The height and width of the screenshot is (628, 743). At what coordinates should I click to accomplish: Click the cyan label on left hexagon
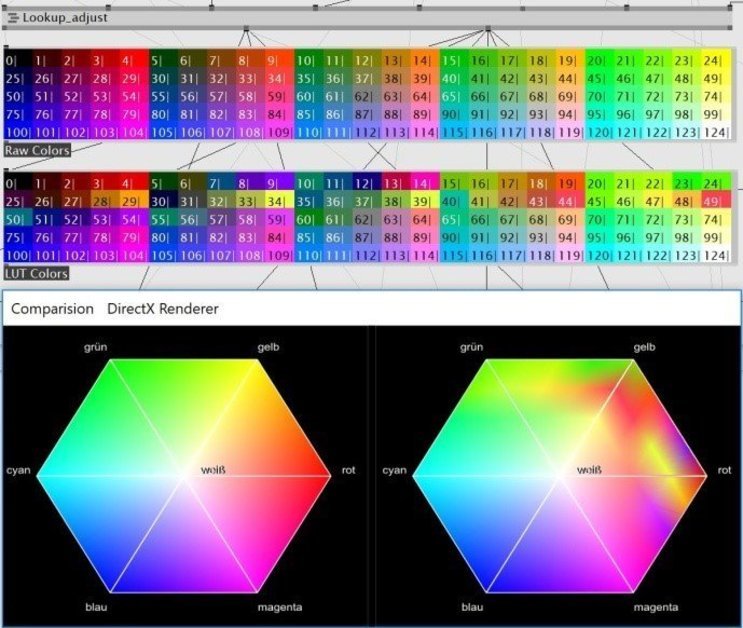20,470
